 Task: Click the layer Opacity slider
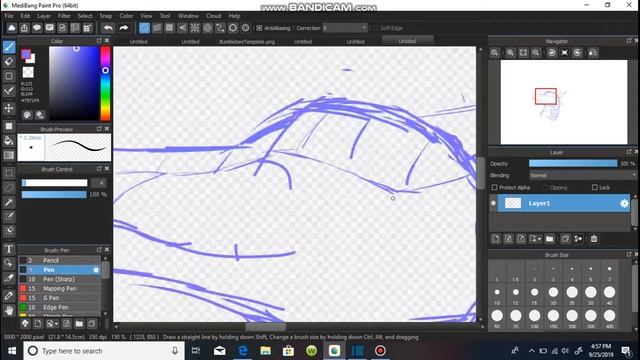(x=573, y=163)
